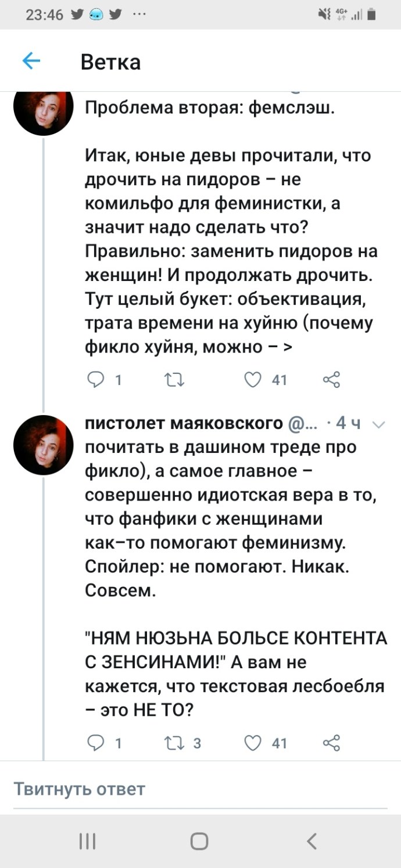Share the second tweet at the bottom

tap(331, 743)
